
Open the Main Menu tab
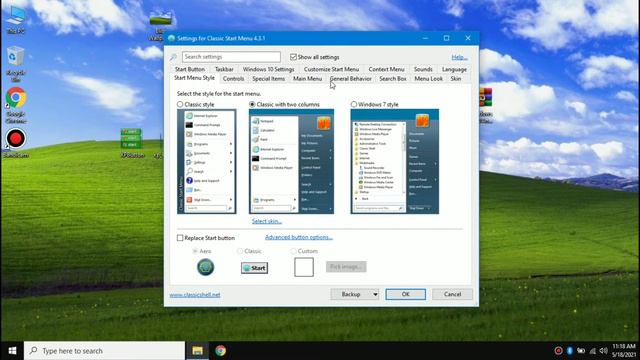pos(307,78)
